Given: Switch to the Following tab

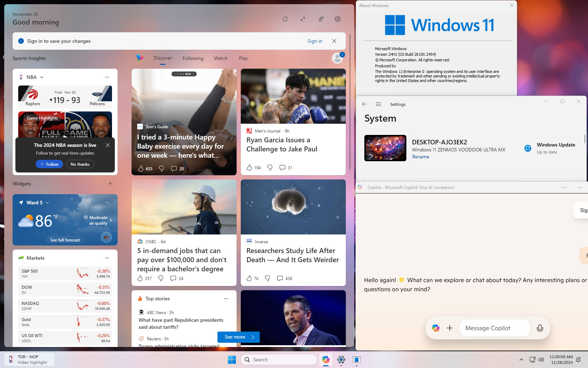Looking at the screenshot, I should [x=193, y=58].
